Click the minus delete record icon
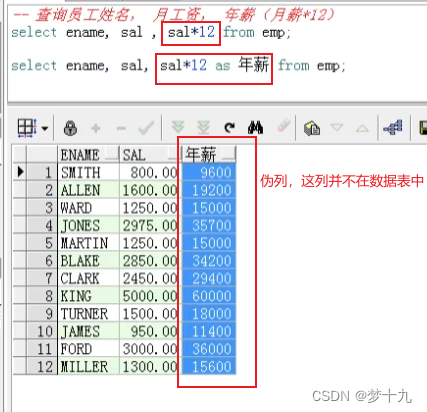Image resolution: width=427 pixels, height=412 pixels. tap(121, 128)
